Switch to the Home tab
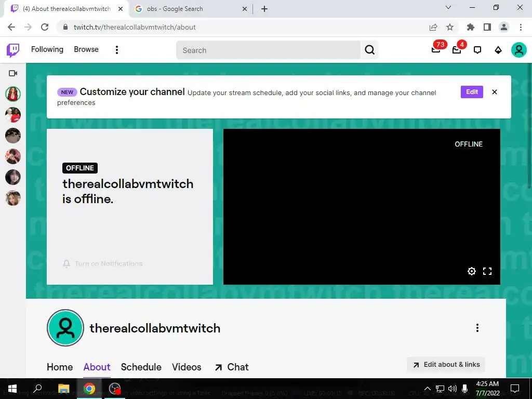Screen dimensions: 532x399 click(x=60, y=367)
